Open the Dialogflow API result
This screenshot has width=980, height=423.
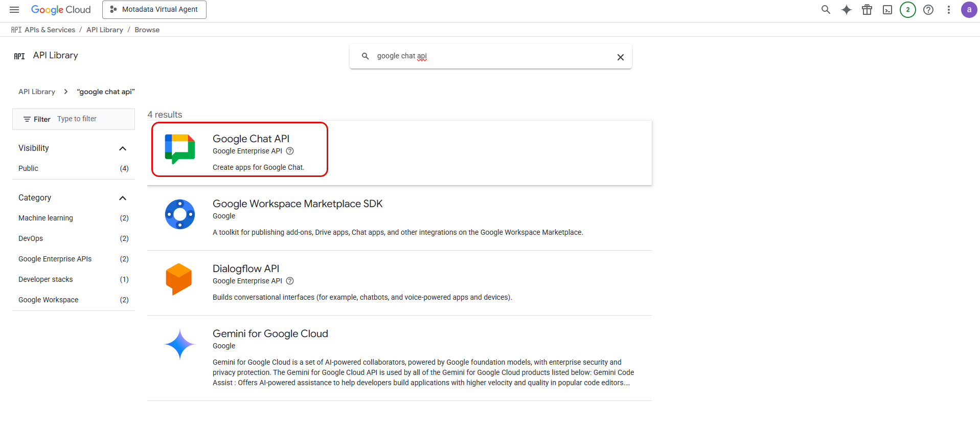246,269
